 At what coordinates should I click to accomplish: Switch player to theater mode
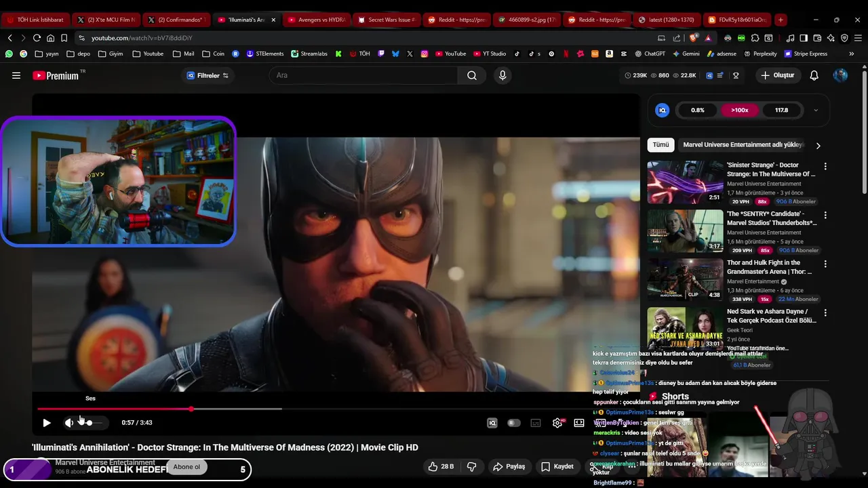(x=579, y=423)
